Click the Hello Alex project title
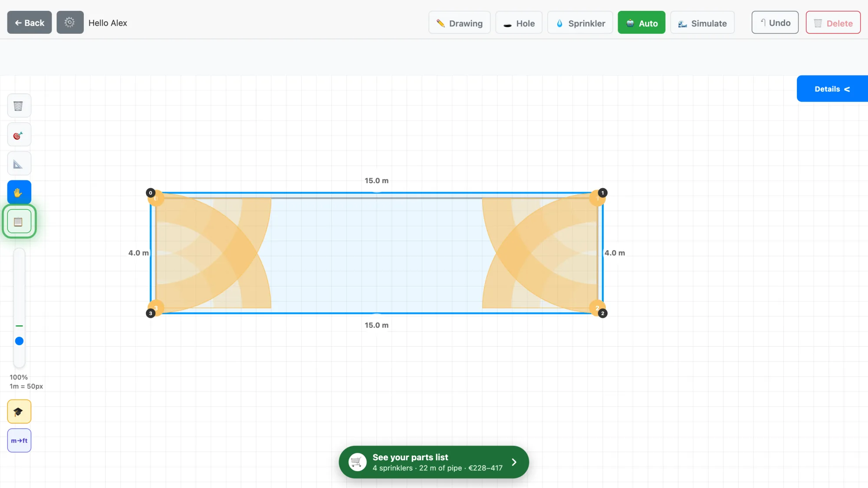 pyautogui.click(x=108, y=23)
